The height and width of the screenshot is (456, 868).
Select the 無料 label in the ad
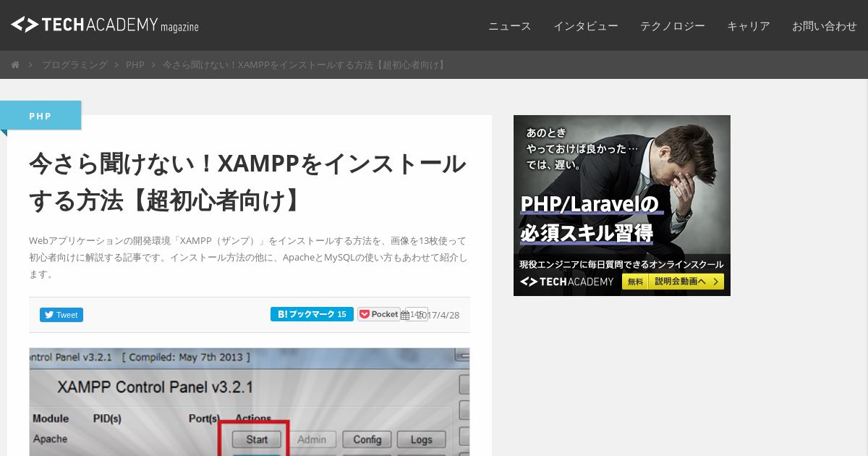tap(635, 282)
